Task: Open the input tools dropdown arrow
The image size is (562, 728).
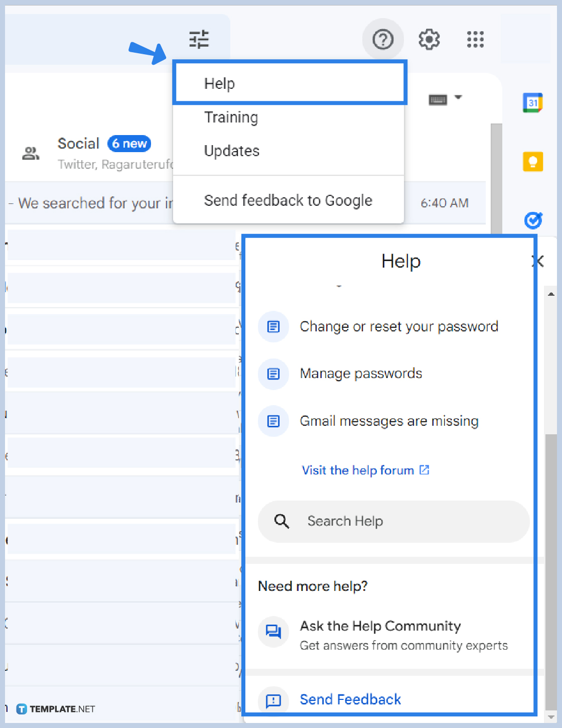Action: click(459, 98)
